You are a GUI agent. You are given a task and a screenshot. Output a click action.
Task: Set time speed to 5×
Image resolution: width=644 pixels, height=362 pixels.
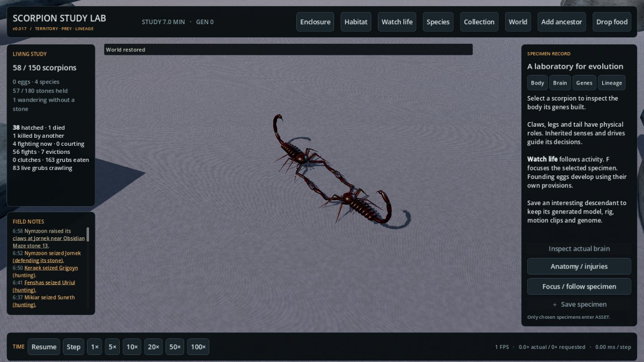112,347
